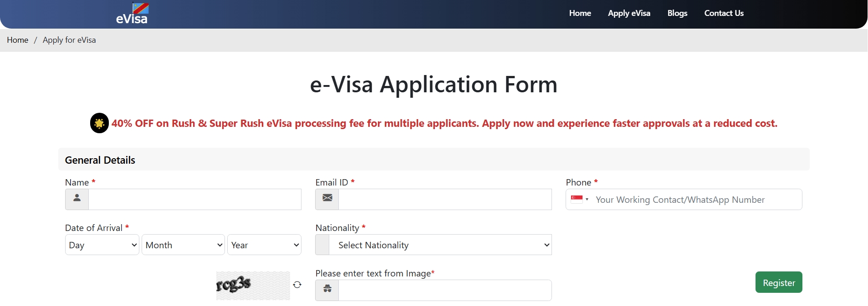The height and width of the screenshot is (306, 868).
Task: Click the country flag in Phone field
Action: (577, 199)
